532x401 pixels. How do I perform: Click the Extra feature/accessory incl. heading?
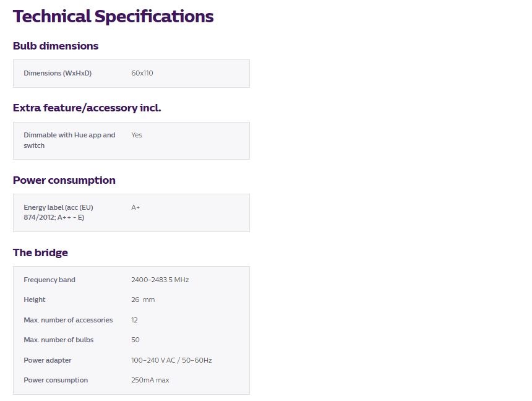tap(87, 108)
